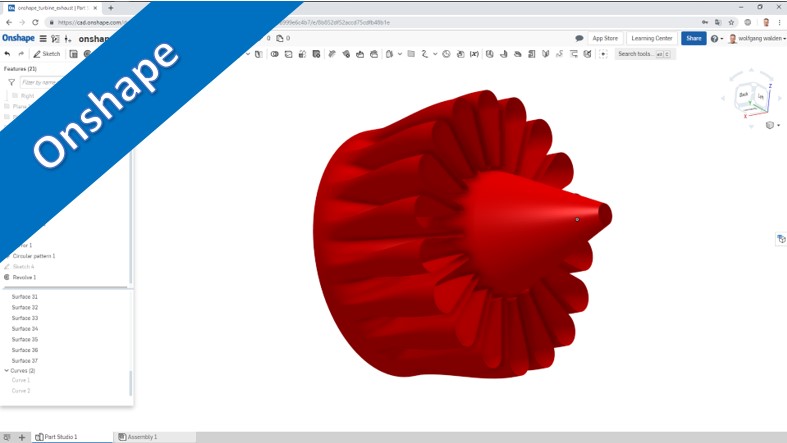Select the Replace face tool

point(374,54)
